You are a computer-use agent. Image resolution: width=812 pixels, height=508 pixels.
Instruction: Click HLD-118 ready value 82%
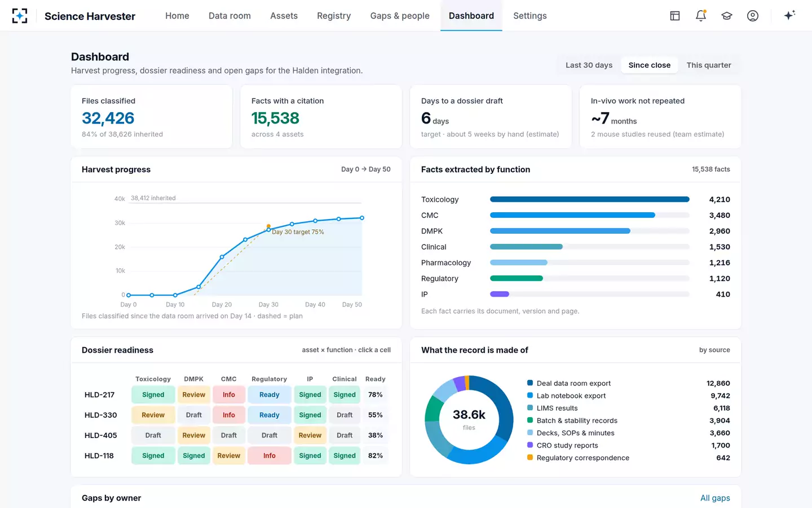376,456
